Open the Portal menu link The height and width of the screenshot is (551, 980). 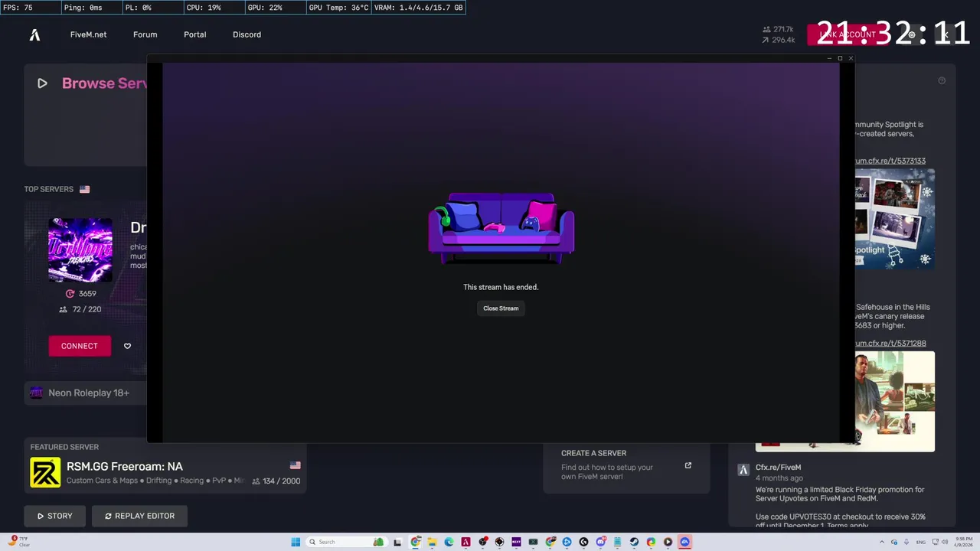click(194, 34)
